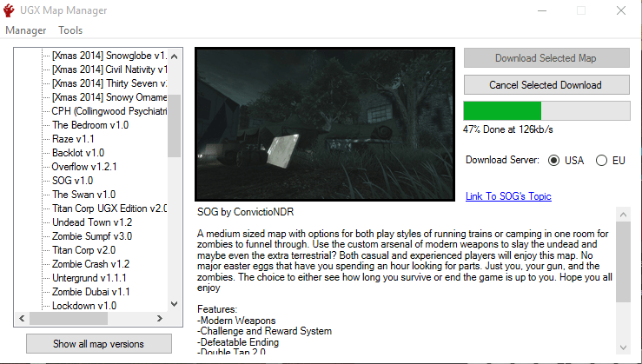Select Raze v1.1 map
642x364 pixels.
coord(73,139)
